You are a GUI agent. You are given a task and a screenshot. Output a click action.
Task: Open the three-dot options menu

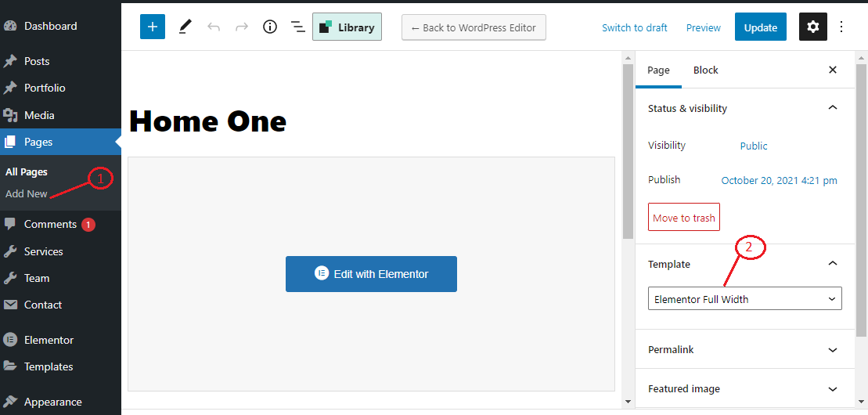841,27
